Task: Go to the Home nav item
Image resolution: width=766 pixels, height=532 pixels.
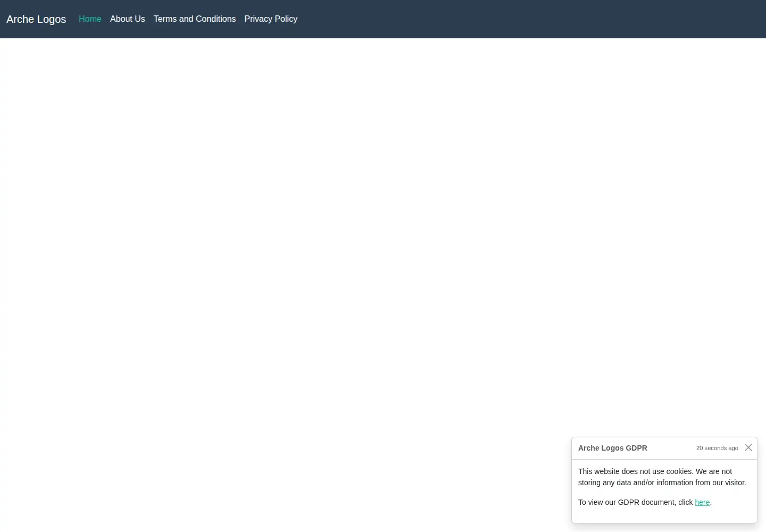Action: (90, 19)
